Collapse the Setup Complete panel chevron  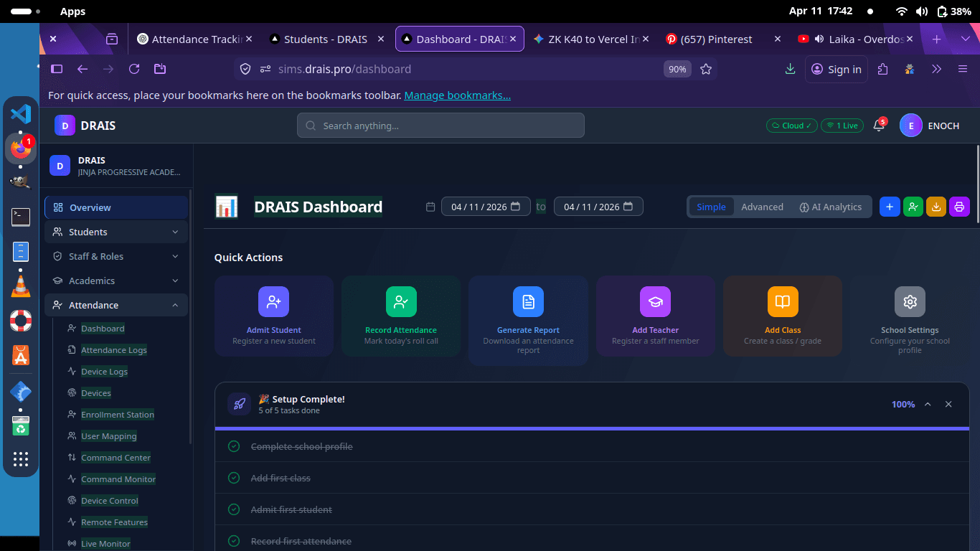click(928, 404)
